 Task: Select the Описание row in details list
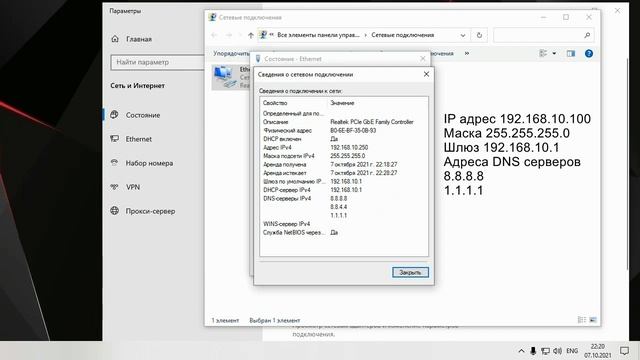[344, 122]
